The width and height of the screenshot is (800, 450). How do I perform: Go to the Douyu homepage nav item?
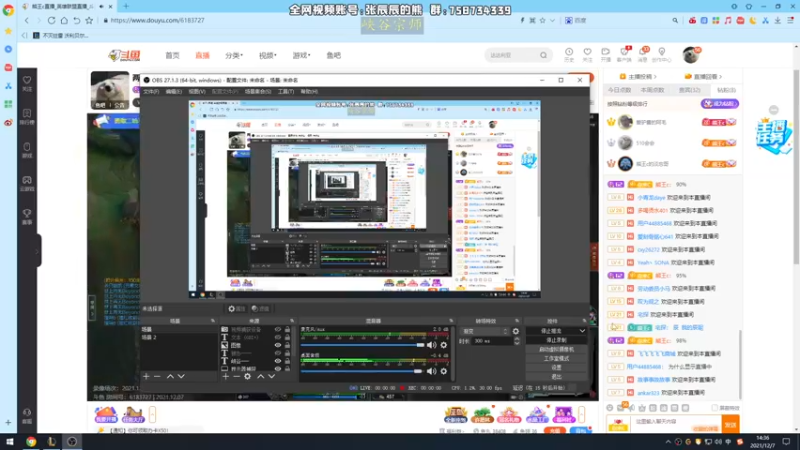[172, 55]
